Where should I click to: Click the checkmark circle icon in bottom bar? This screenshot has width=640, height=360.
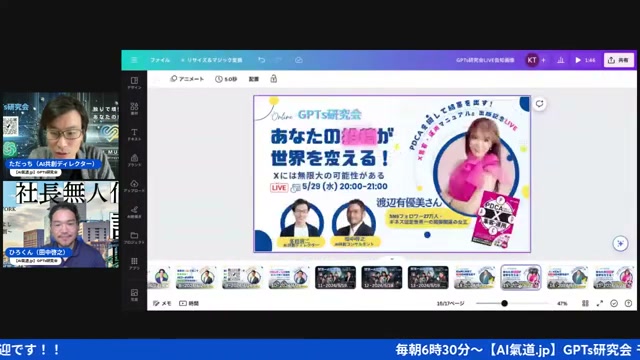pyautogui.click(x=614, y=303)
